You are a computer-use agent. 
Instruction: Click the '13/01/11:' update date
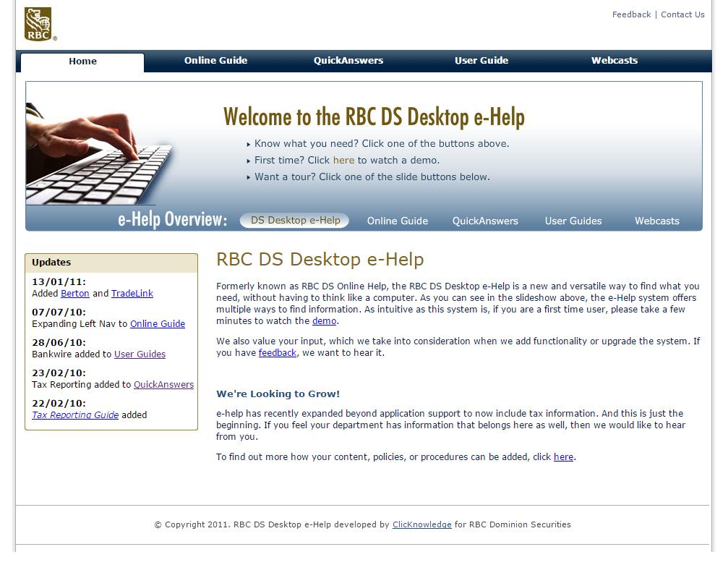pyautogui.click(x=59, y=281)
